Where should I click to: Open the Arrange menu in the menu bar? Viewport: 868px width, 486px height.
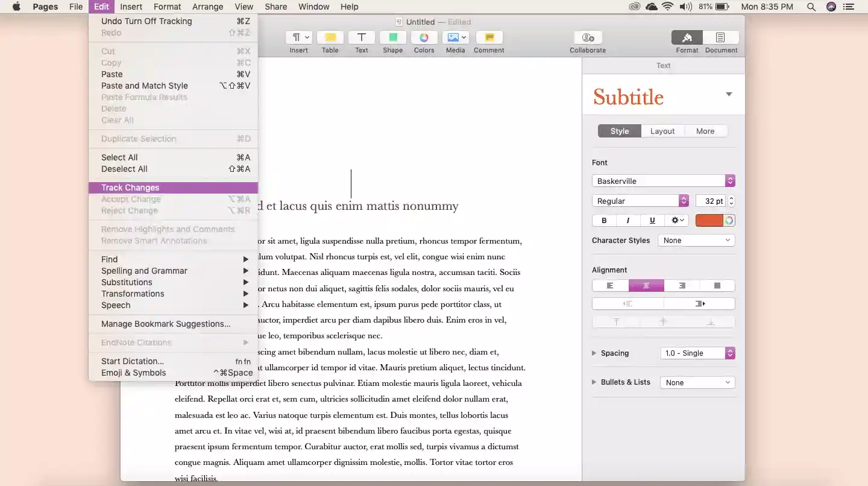tap(207, 7)
